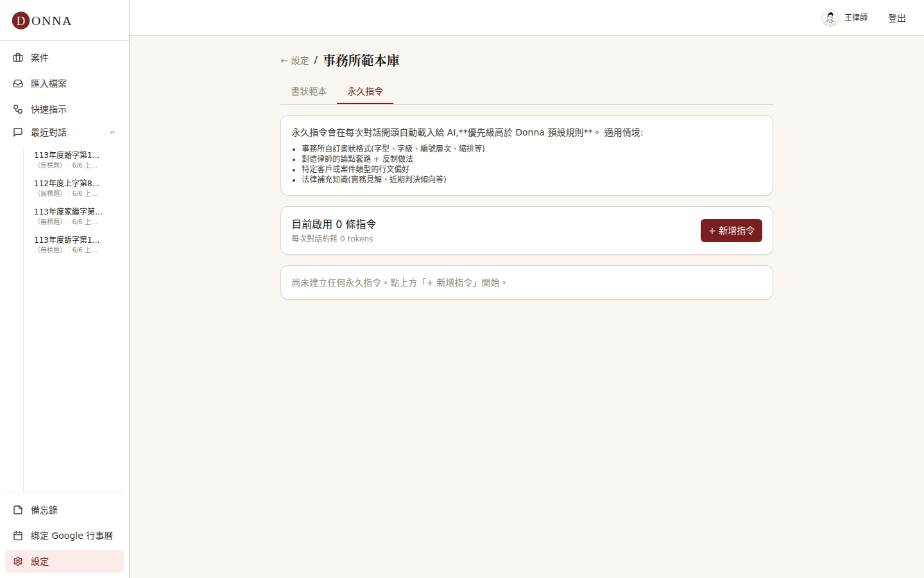
Task: Open 備忘錄 in the sidebar
Action: tap(64, 510)
